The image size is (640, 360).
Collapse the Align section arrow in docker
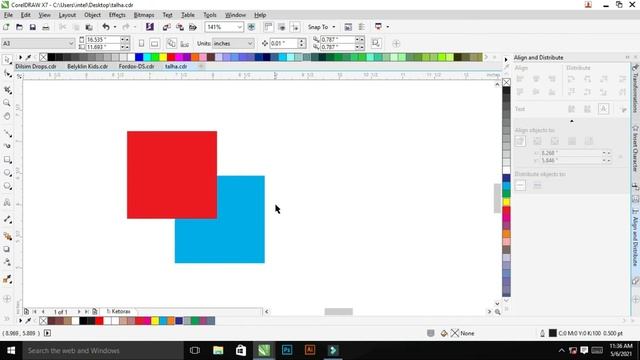coord(571,121)
